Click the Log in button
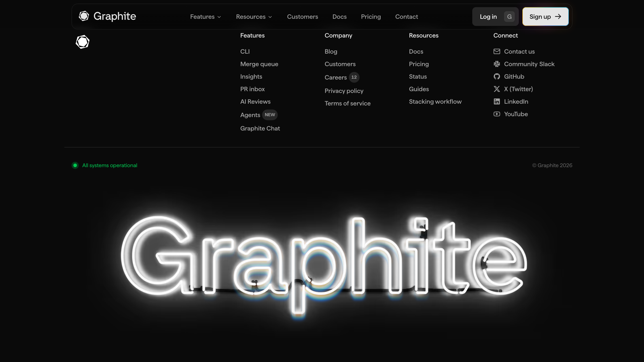Image resolution: width=644 pixels, height=362 pixels. pos(495,17)
